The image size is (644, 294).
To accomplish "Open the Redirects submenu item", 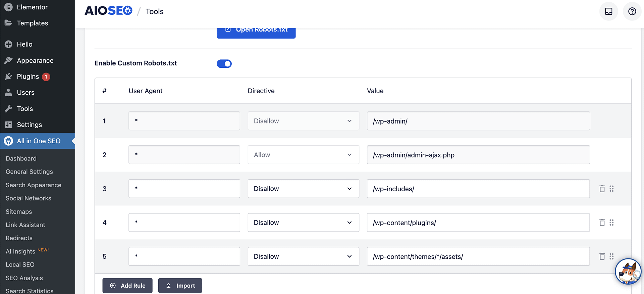I will [x=19, y=238].
